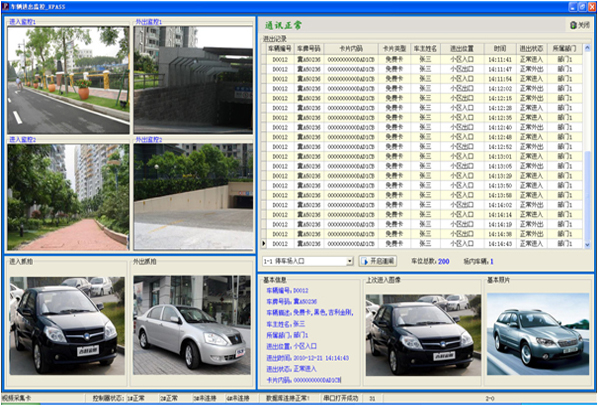600x407 pixels.
Task: Sort by the 所属部门 column header
Action: coord(564,49)
